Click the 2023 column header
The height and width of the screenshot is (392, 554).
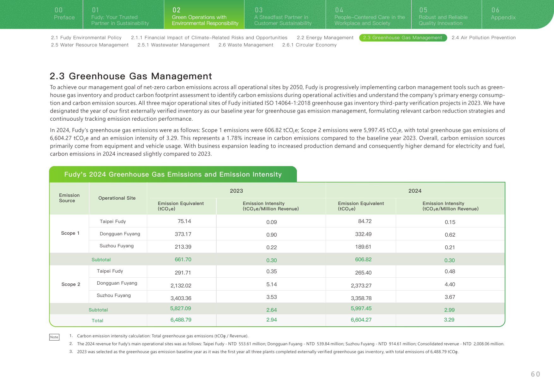click(x=236, y=191)
